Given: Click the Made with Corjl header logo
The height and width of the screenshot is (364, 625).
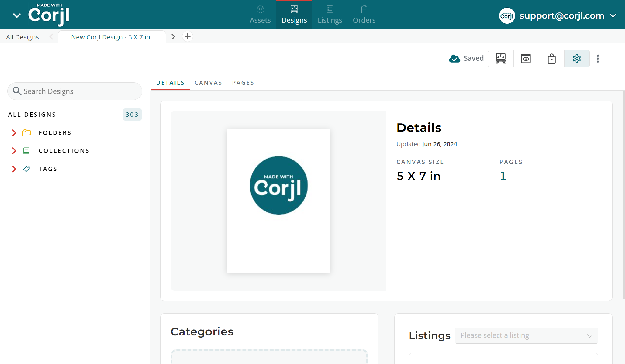Looking at the screenshot, I should (49, 15).
